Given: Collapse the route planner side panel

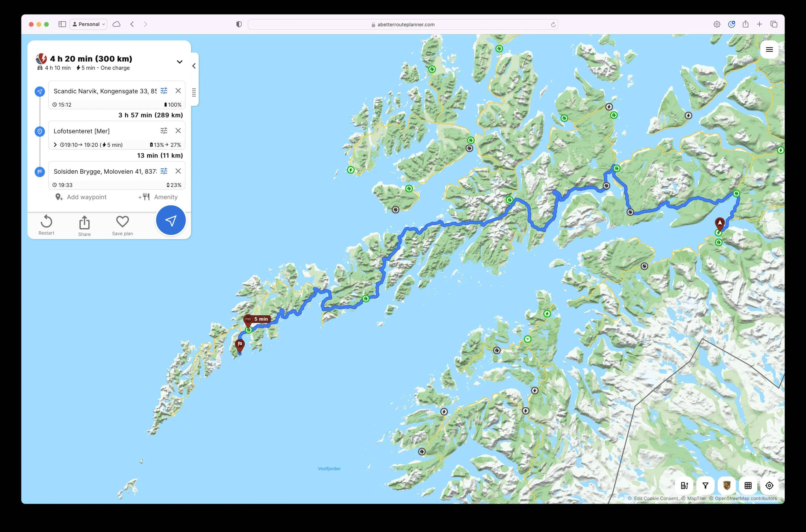Looking at the screenshot, I should click(194, 66).
